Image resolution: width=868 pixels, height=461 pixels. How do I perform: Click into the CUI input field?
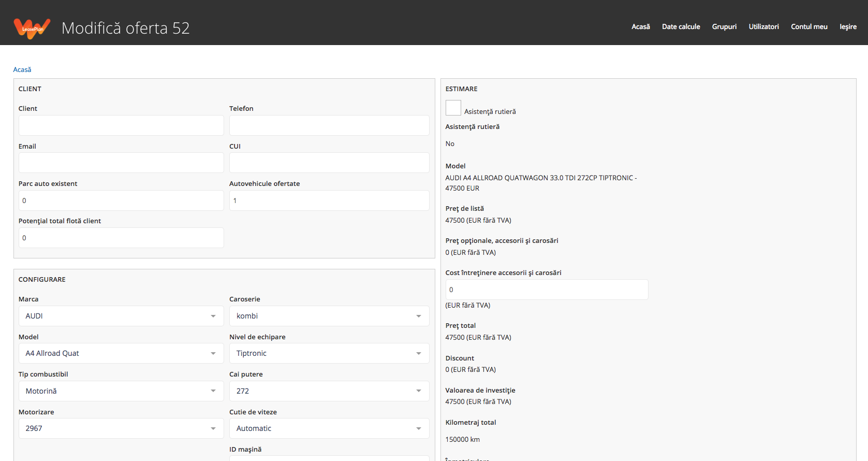[329, 163]
